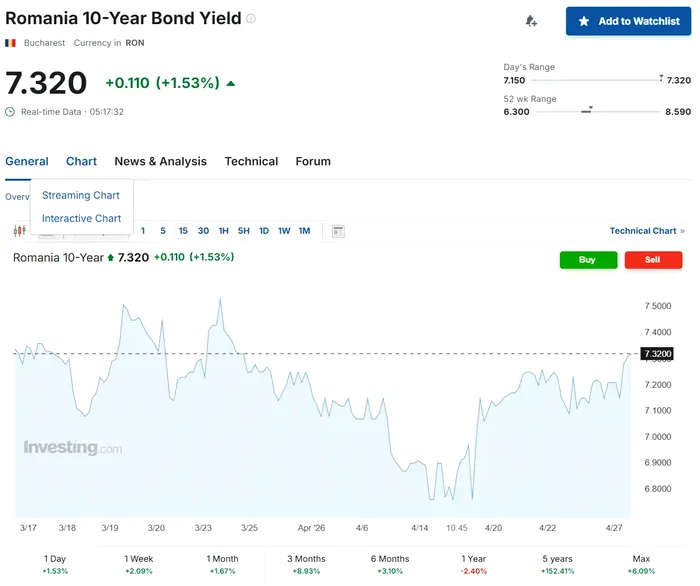
Task: Select the candlestick chart type icon
Action: (19, 231)
